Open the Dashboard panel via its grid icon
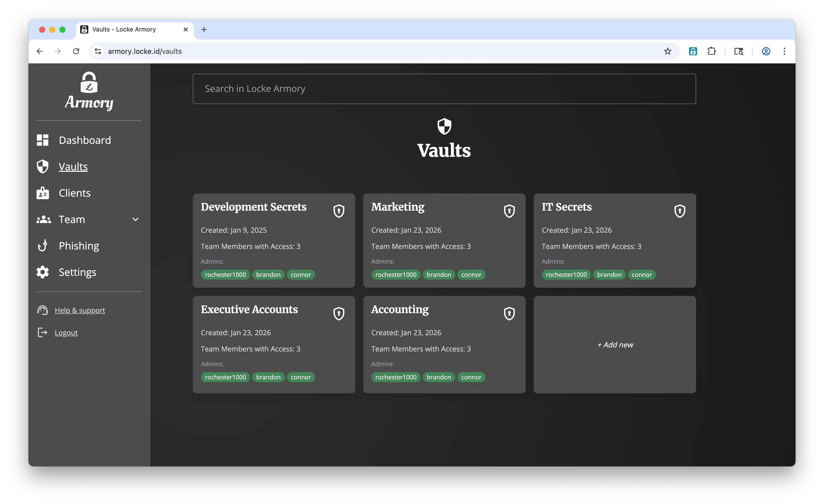This screenshot has height=504, width=824. 42,140
